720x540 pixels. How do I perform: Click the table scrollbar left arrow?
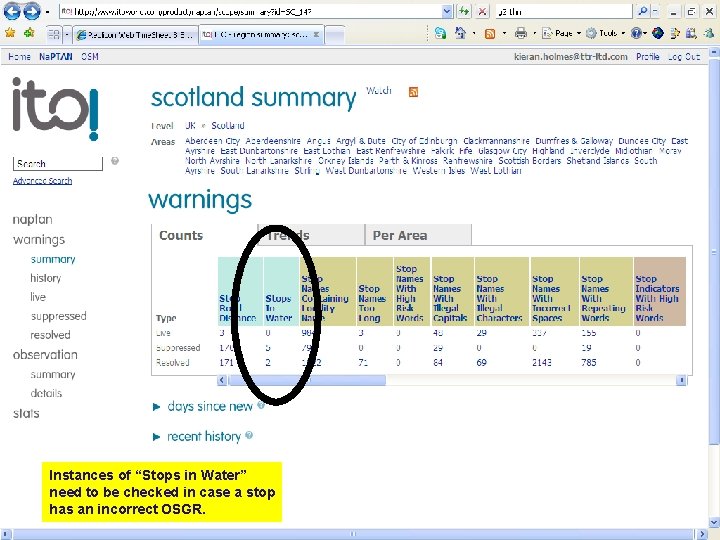click(222, 380)
